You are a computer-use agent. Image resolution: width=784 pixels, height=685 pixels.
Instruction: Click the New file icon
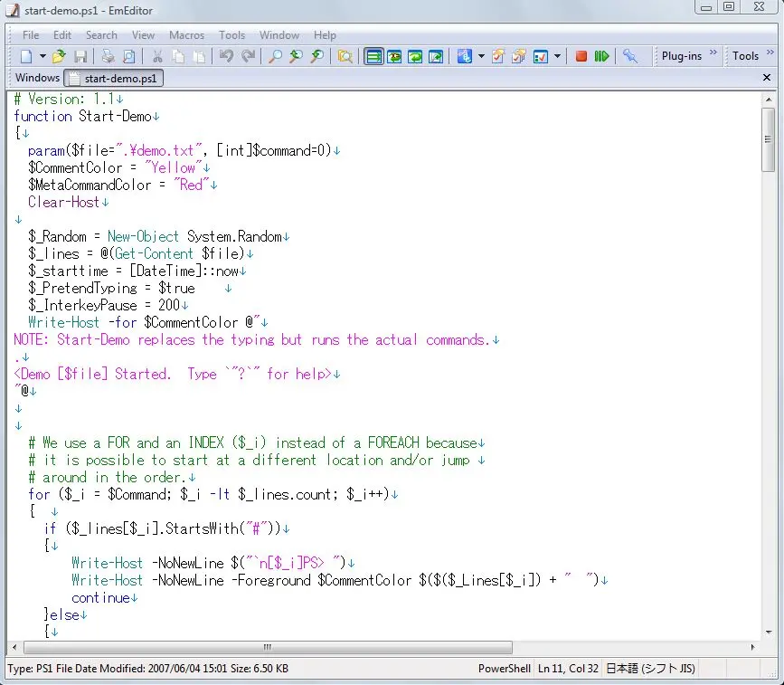click(x=26, y=56)
